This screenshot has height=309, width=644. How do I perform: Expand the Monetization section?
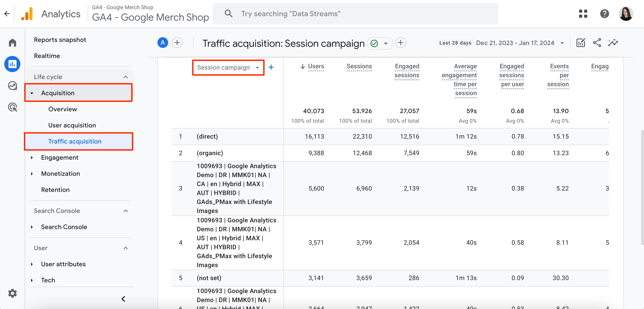pos(32,174)
